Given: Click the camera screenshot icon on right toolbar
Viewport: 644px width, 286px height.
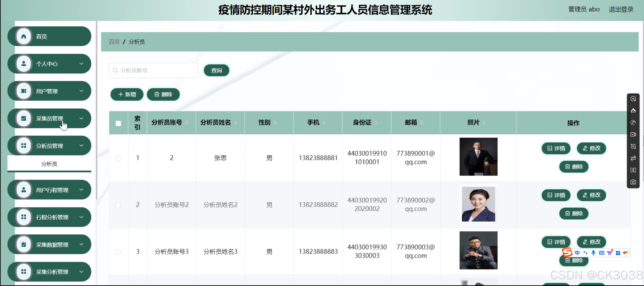Looking at the screenshot, I should (x=633, y=182).
